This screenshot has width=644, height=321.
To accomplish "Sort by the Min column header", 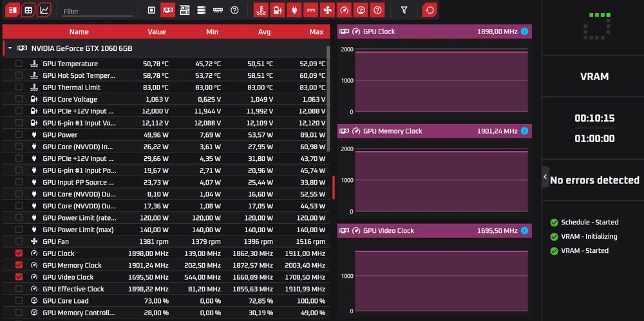I will (213, 32).
